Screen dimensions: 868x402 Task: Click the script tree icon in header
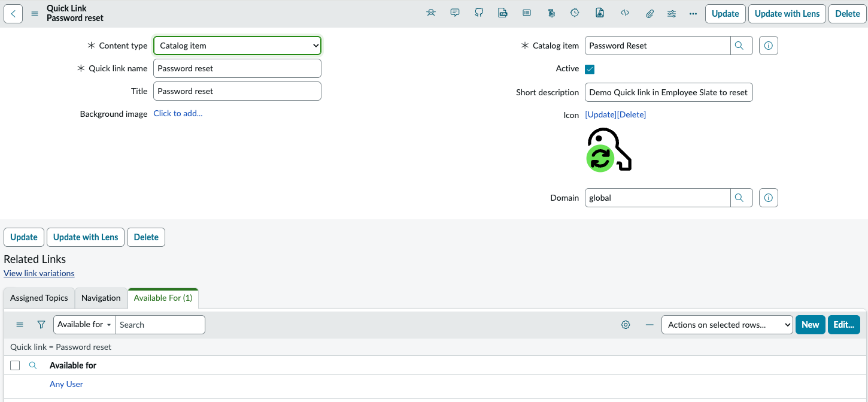coord(551,13)
